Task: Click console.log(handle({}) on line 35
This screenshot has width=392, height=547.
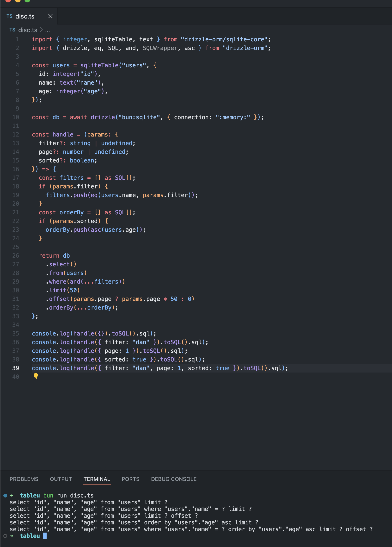Action: tap(70, 334)
